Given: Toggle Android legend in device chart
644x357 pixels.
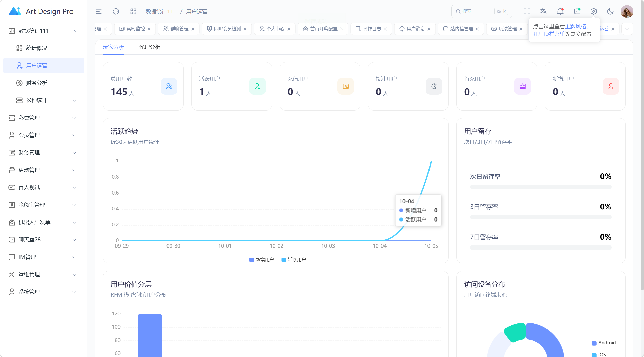Looking at the screenshot, I should click(604, 343).
